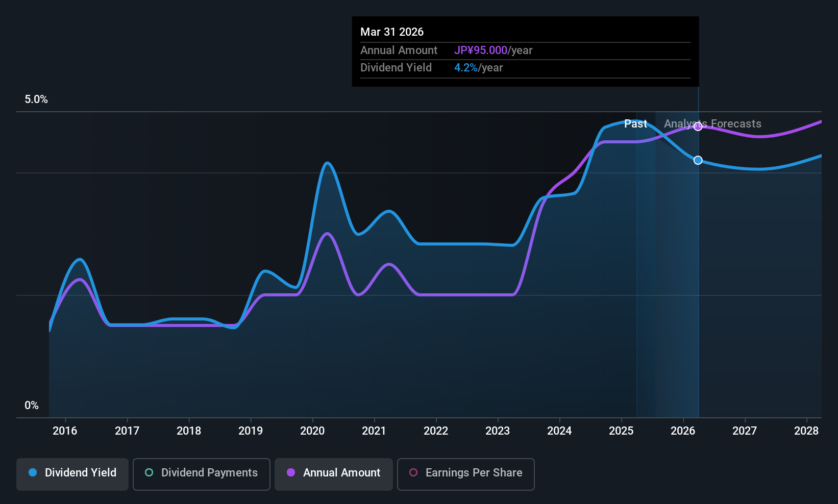The image size is (838, 504).
Task: Click the Annual Amount tooltip row label
Action: 399,51
